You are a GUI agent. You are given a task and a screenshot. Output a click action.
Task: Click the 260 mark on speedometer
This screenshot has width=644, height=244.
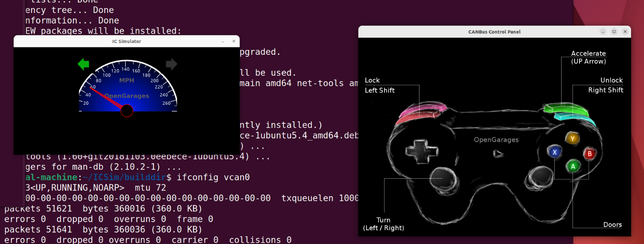tap(166, 103)
